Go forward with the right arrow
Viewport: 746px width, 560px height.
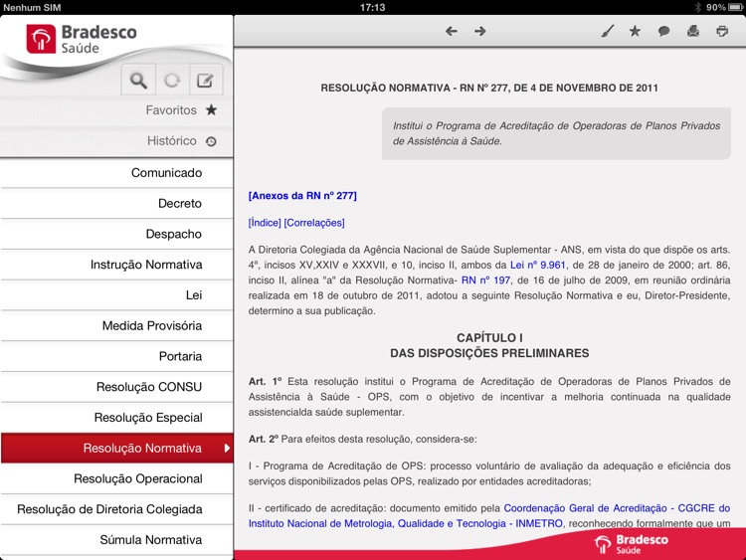[480, 32]
